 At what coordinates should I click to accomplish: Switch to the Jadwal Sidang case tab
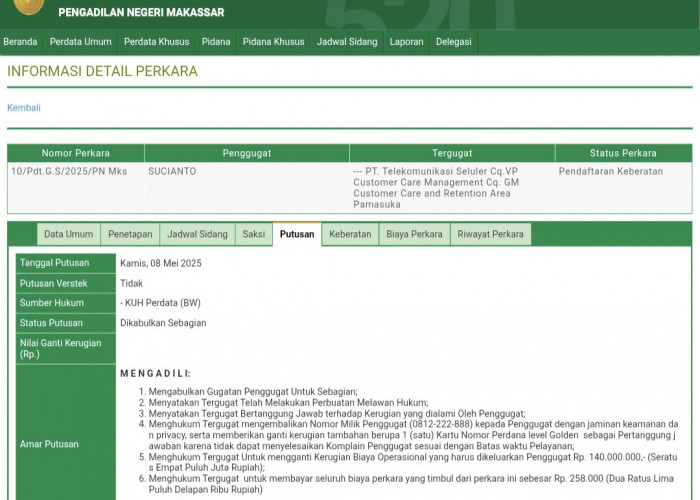pos(197,234)
